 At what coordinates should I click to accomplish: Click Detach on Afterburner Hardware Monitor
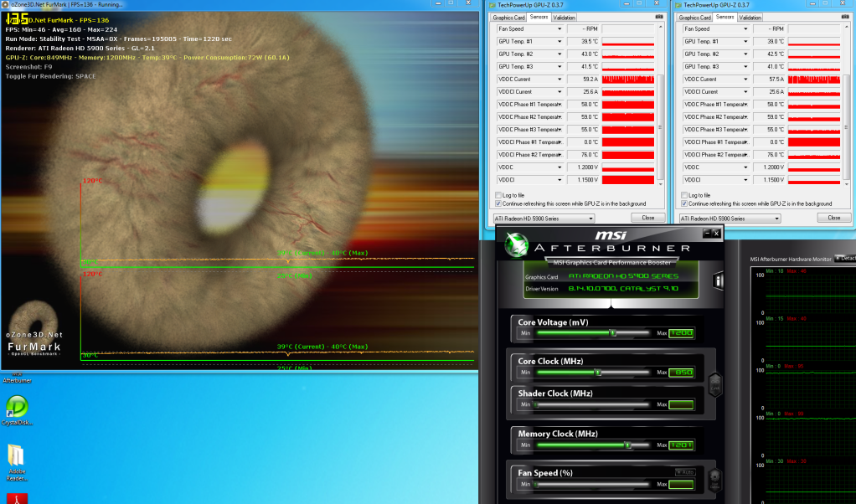pyautogui.click(x=845, y=259)
